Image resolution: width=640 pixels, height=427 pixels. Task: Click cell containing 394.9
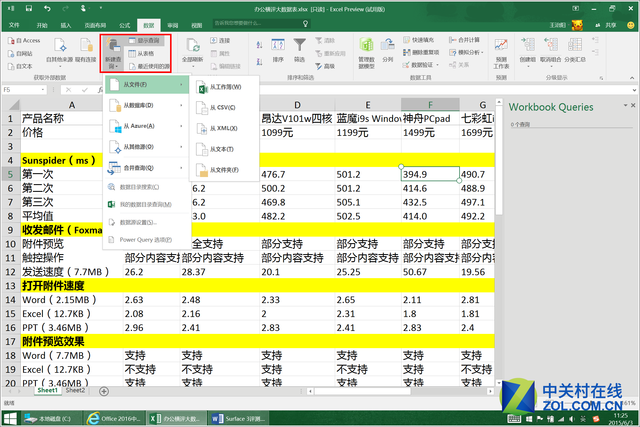click(x=430, y=174)
